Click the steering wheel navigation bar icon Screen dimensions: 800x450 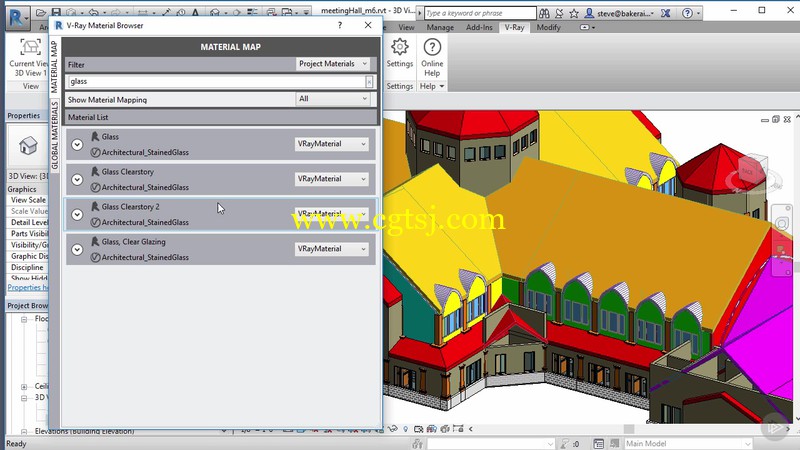[x=782, y=224]
